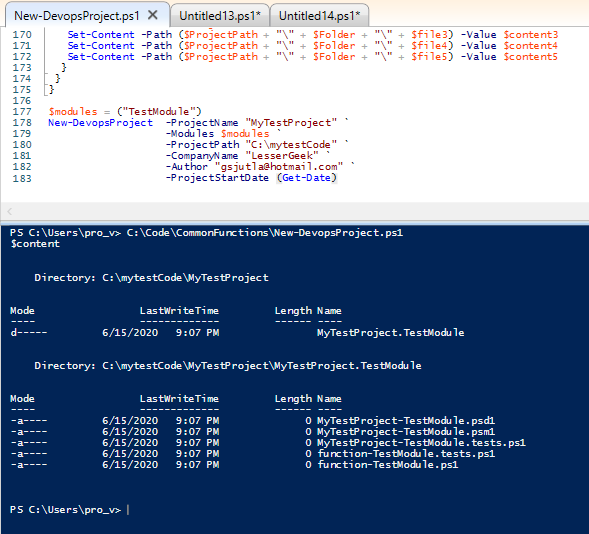Click MyTestProject-TestModule.psm1 in console output

[406, 431]
